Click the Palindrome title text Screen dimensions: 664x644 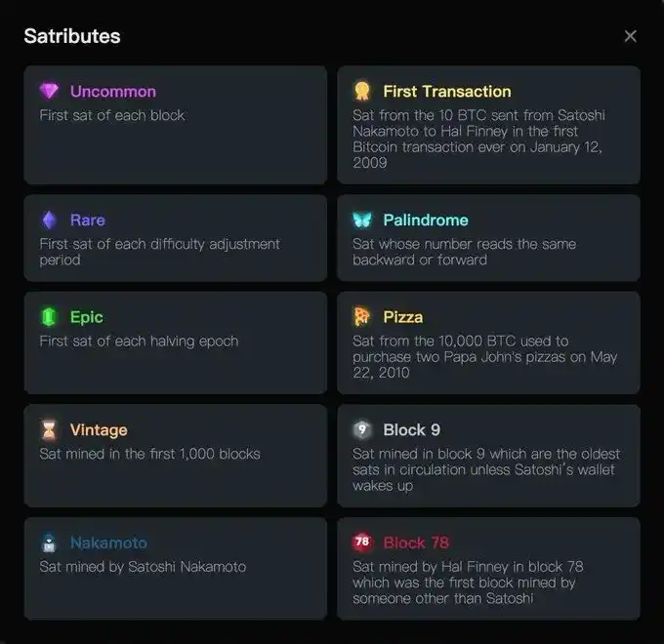(425, 221)
